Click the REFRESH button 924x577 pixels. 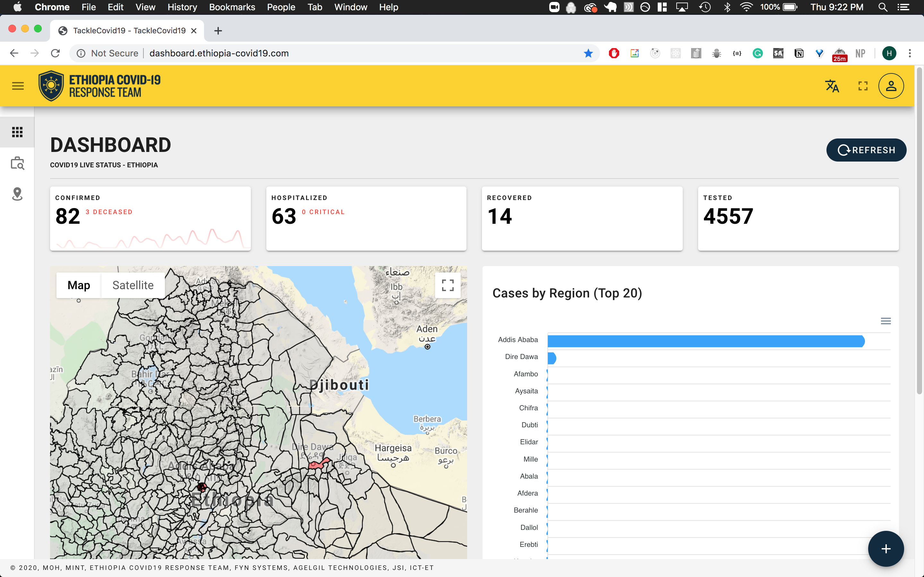tap(866, 150)
